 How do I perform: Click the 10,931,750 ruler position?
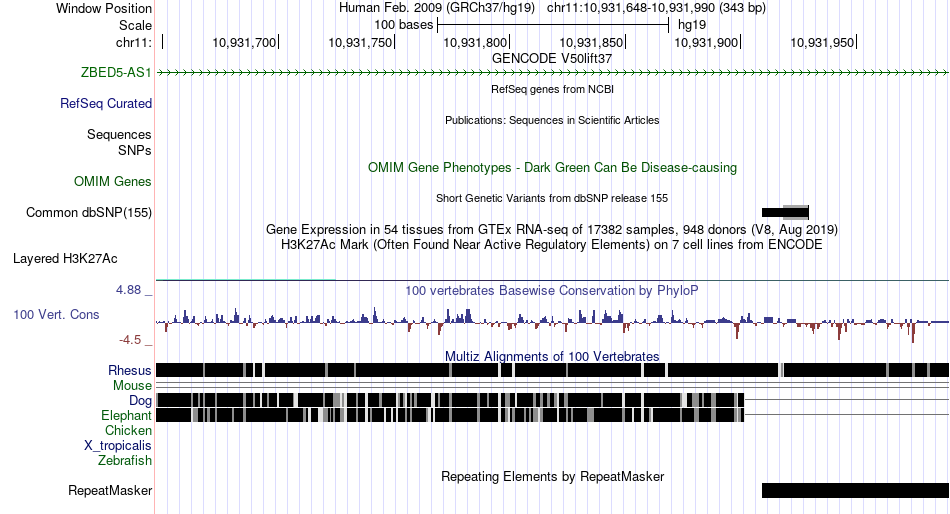coord(360,42)
